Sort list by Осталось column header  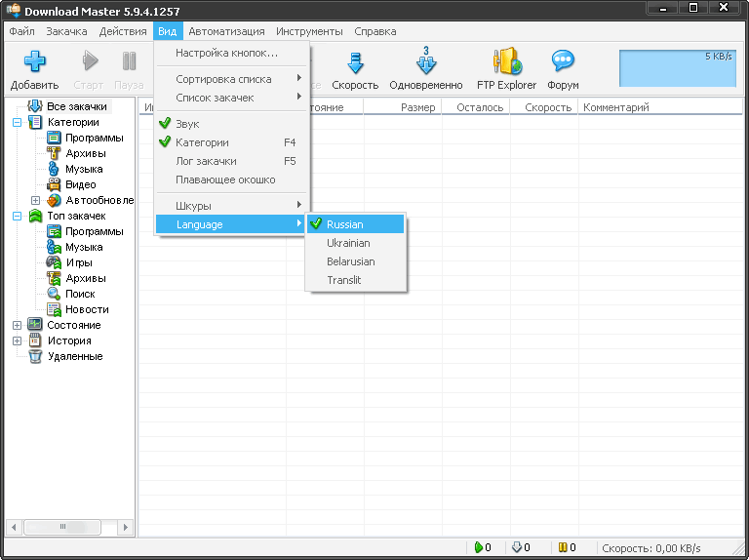(x=476, y=107)
